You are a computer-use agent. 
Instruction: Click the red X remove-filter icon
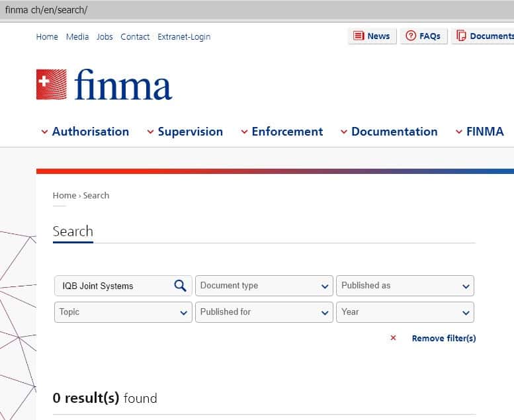(393, 338)
